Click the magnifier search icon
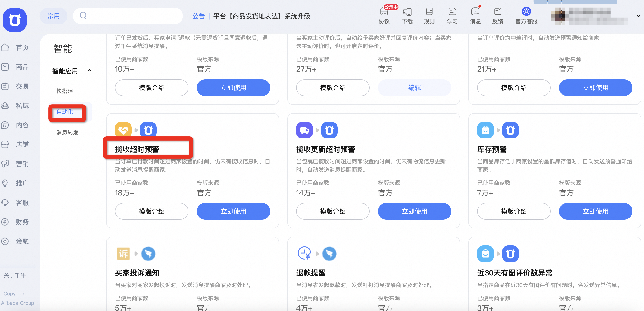The width and height of the screenshot is (644, 311). [x=83, y=15]
